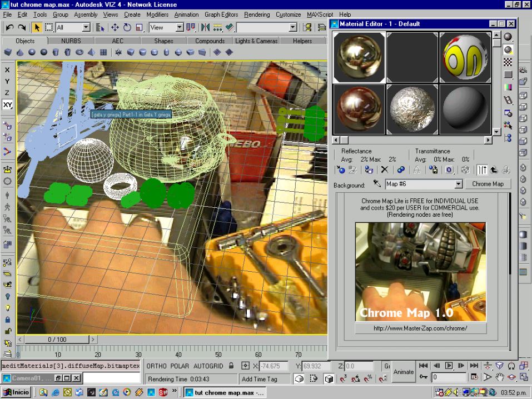The width and height of the screenshot is (532, 399).
Task: Toggle AUTOGRID mode
Action: (208, 366)
